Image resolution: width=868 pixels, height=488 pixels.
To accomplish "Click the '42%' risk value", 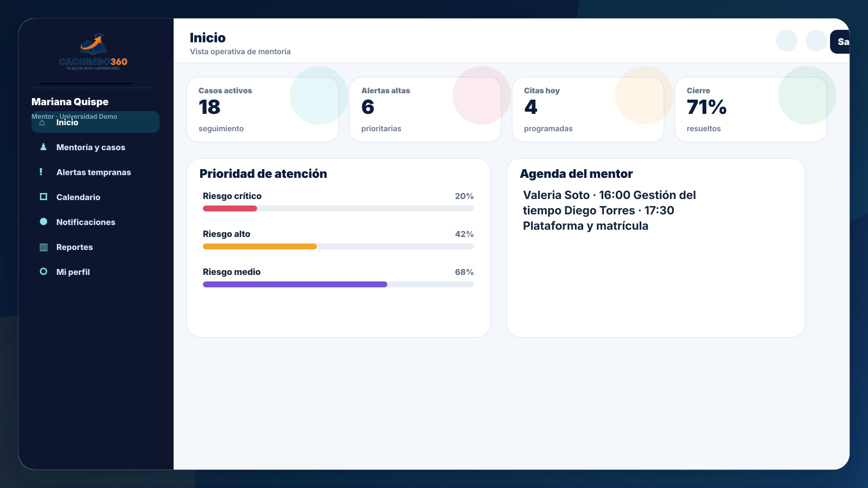I will [x=464, y=234].
